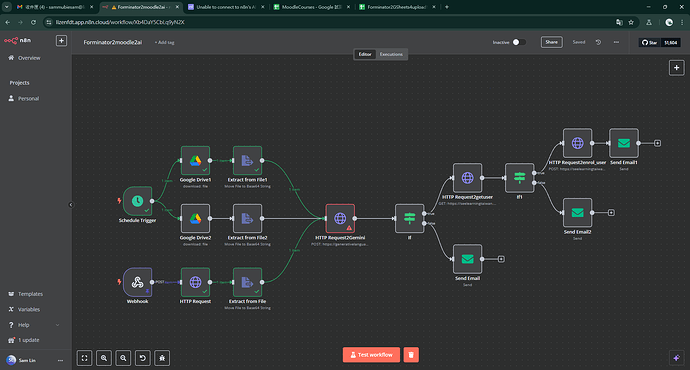
Task: Open the workflow three-dot options menu
Action: pyautogui.click(x=616, y=42)
